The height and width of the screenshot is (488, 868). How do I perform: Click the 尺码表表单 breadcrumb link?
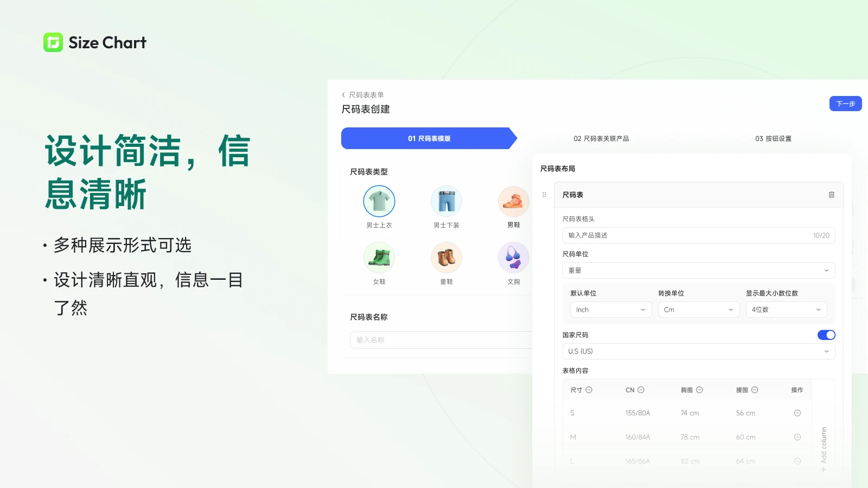pos(366,95)
